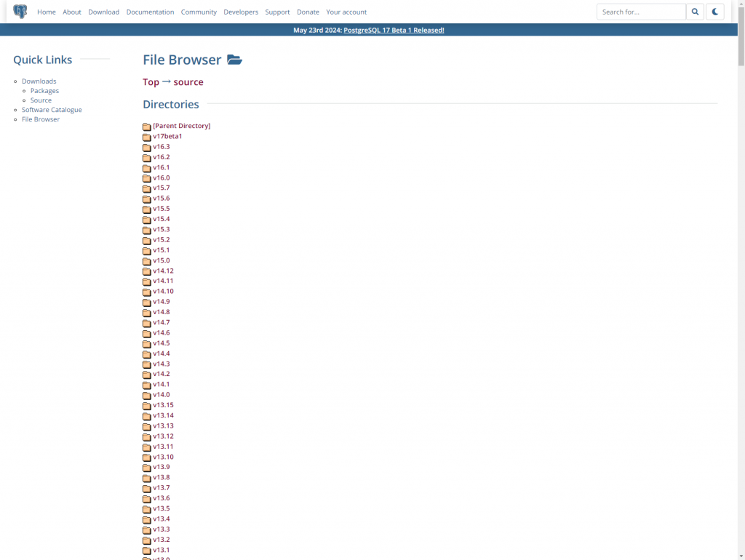
Task: Open the v16.1 directory link
Action: (161, 167)
